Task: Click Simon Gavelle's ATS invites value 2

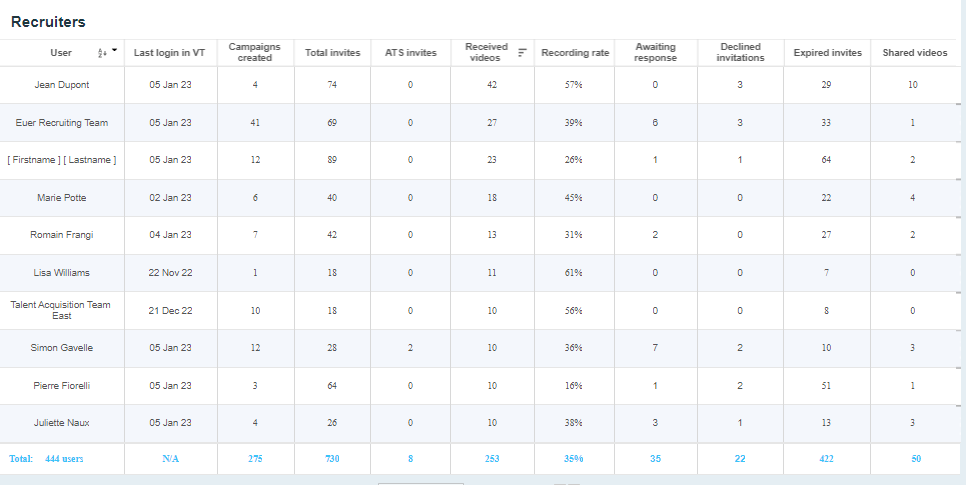Action: pos(410,348)
